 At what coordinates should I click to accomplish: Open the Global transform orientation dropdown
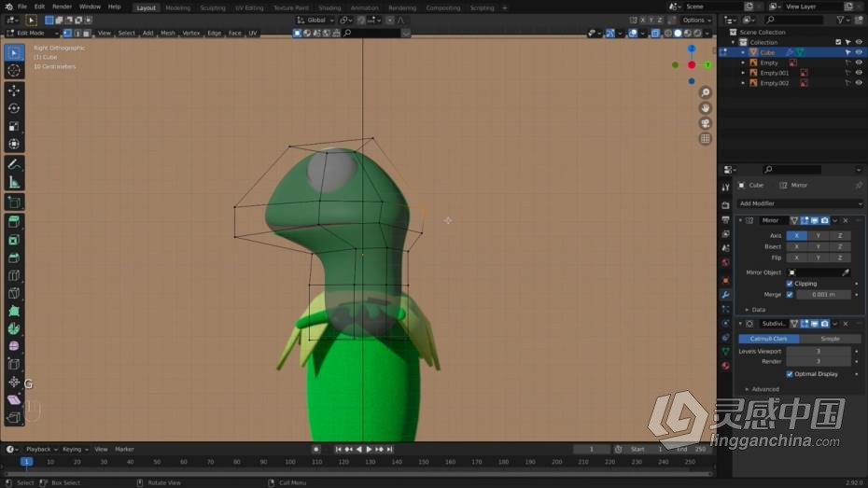316,20
